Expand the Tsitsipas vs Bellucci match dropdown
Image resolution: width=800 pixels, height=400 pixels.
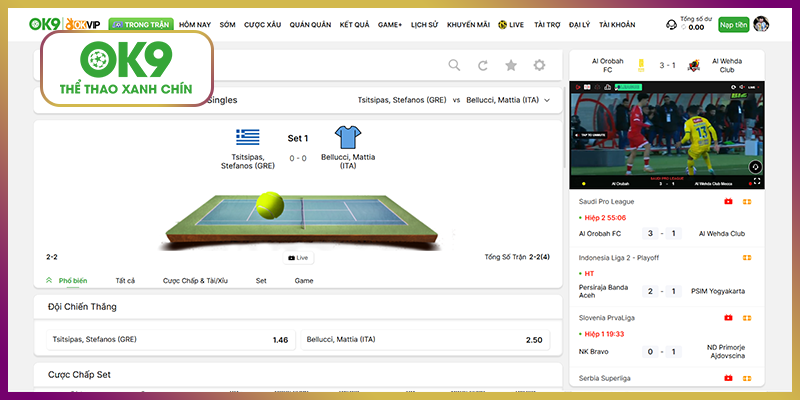547,100
